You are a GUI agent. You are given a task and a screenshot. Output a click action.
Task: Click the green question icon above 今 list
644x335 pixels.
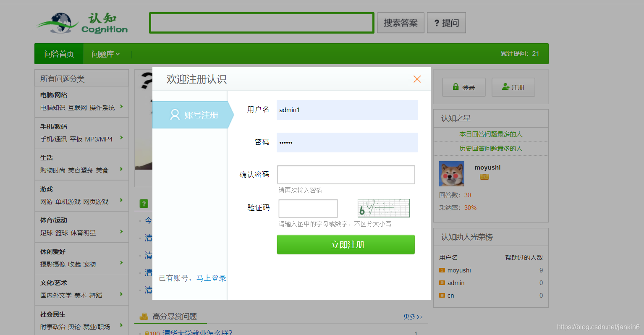pos(144,203)
